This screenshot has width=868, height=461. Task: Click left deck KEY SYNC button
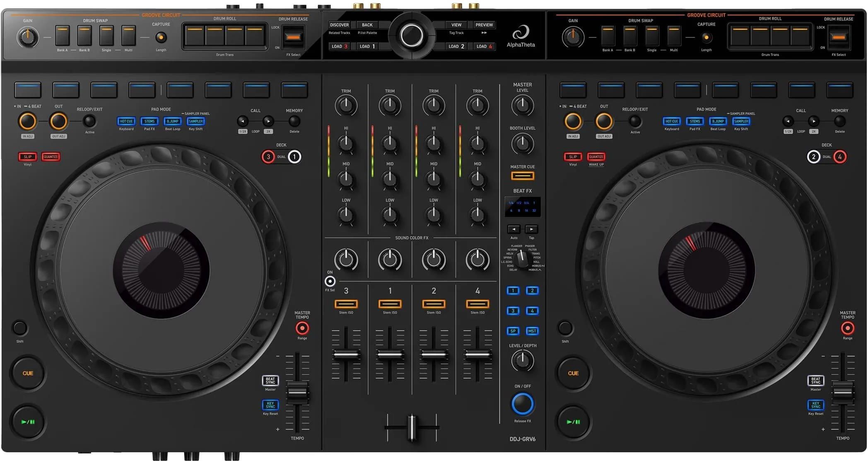point(270,405)
